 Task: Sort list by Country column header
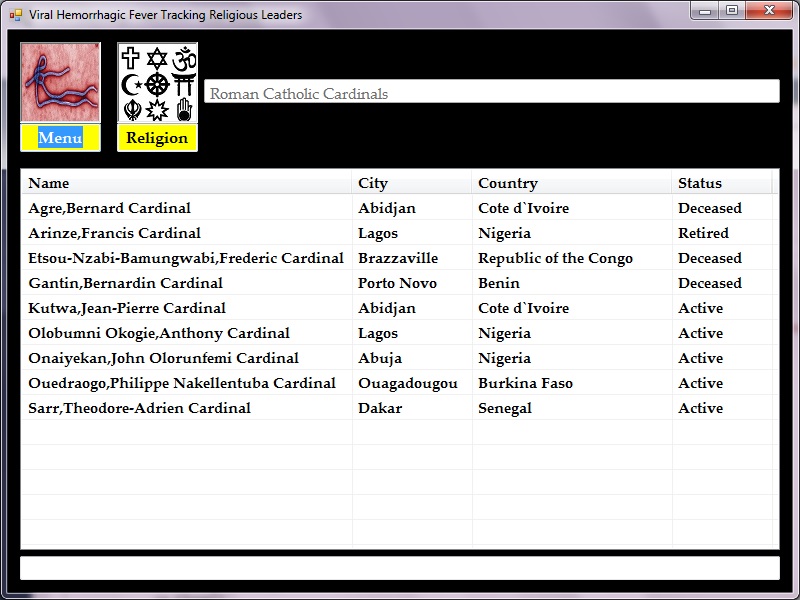click(571, 183)
